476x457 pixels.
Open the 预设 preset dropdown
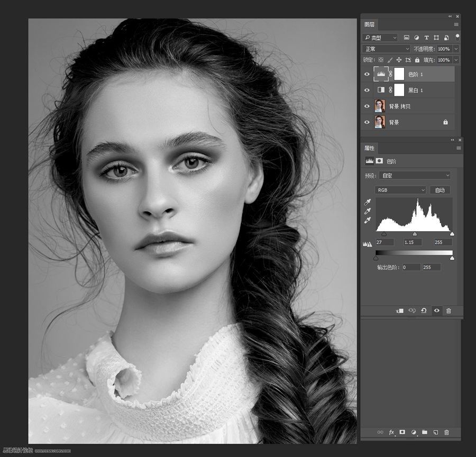(x=415, y=175)
